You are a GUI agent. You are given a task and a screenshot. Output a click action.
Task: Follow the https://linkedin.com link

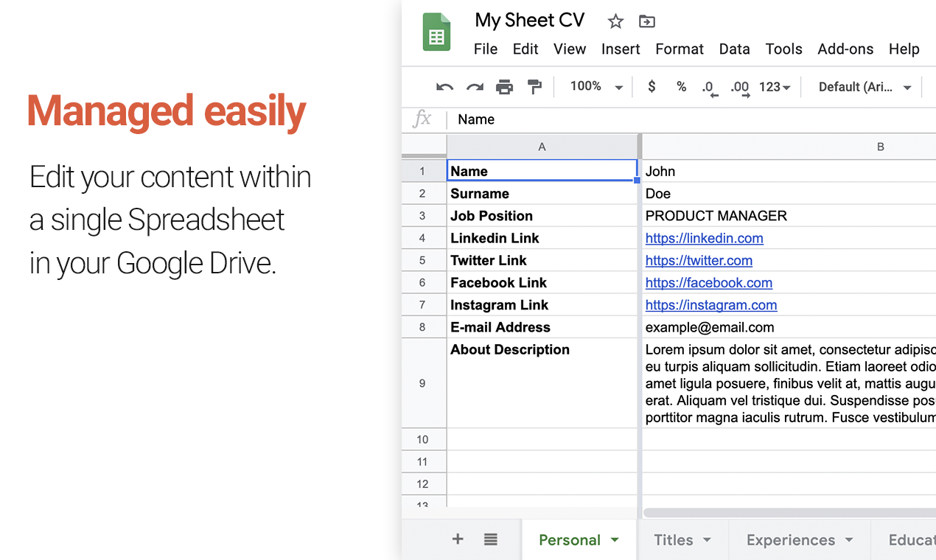pyautogui.click(x=705, y=238)
